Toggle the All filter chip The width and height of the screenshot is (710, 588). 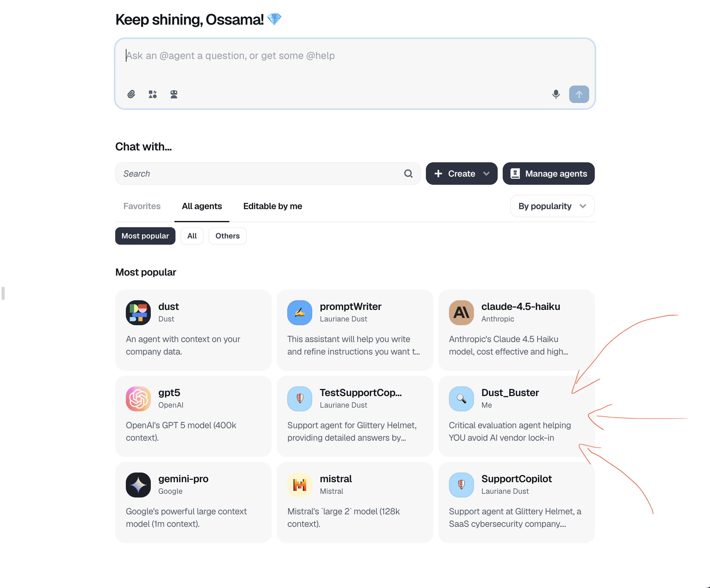click(x=192, y=236)
